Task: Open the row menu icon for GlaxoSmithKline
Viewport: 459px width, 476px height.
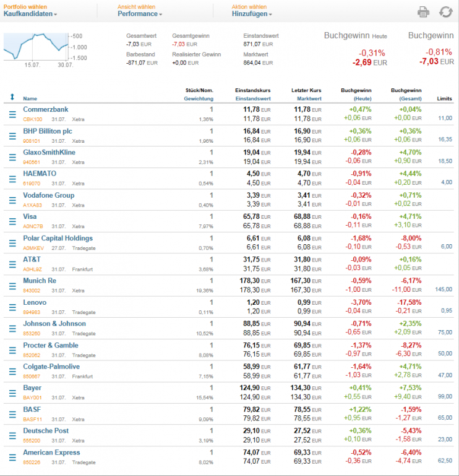Action: point(12,157)
